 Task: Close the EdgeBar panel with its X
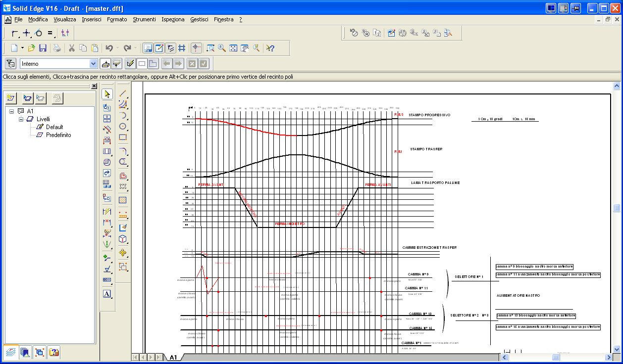94,86
